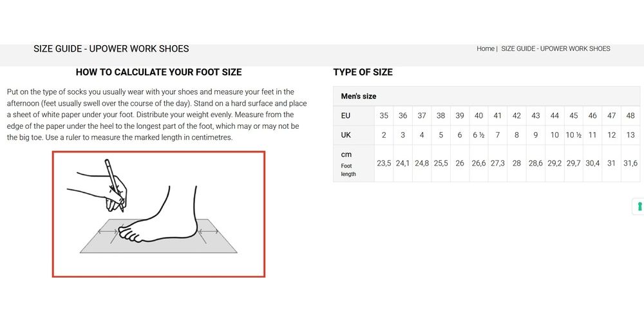Viewport: 644px width, 322px height.
Task: Click the 30,4 cm foot length cell
Action: [x=592, y=164]
